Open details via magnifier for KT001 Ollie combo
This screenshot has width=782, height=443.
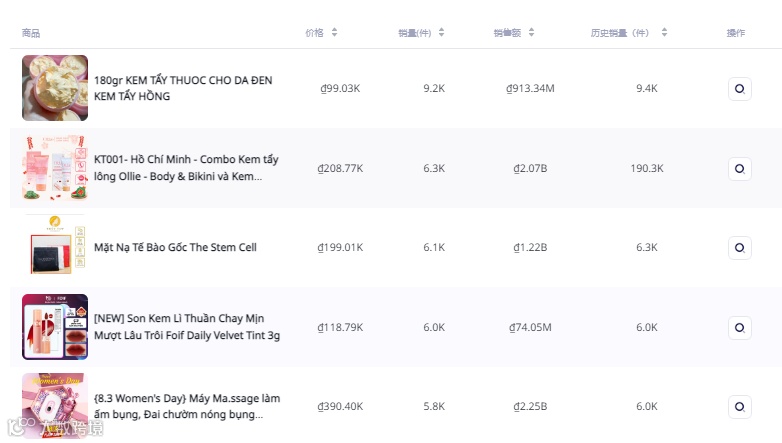(739, 168)
